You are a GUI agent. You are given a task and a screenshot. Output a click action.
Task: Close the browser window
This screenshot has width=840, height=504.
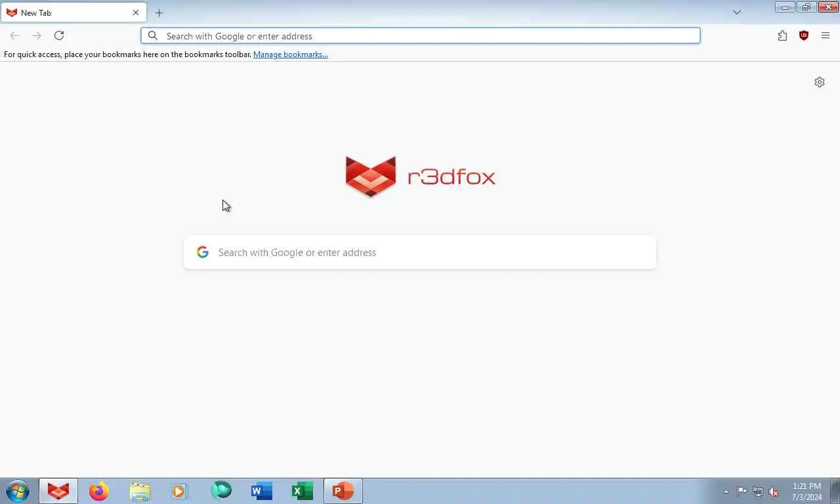point(828,7)
